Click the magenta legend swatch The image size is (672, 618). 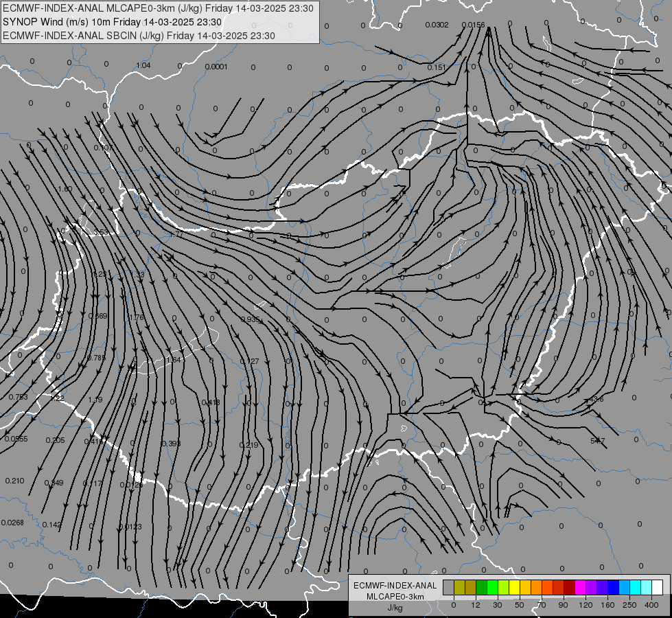click(580, 587)
